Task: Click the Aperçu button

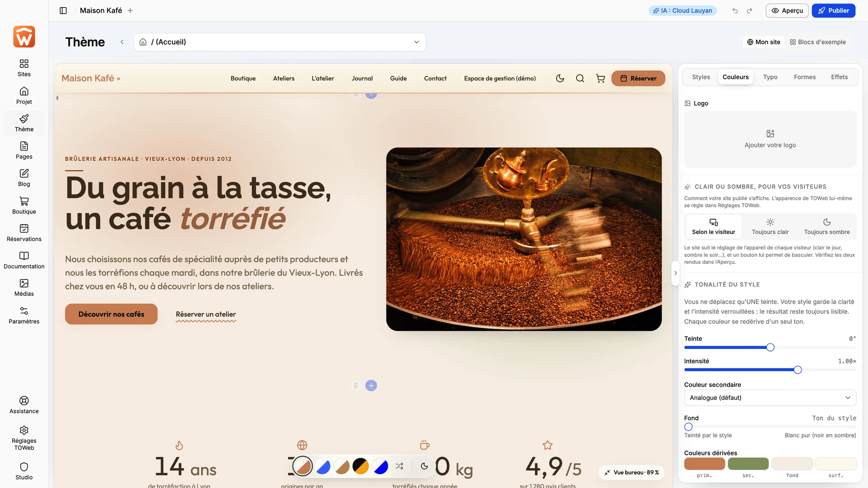Action: coord(787,10)
